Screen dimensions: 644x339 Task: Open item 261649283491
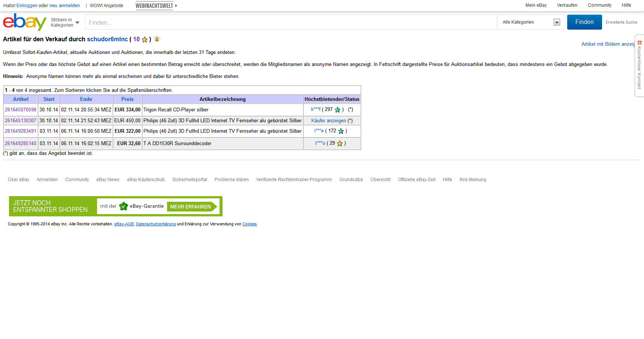pyautogui.click(x=21, y=131)
